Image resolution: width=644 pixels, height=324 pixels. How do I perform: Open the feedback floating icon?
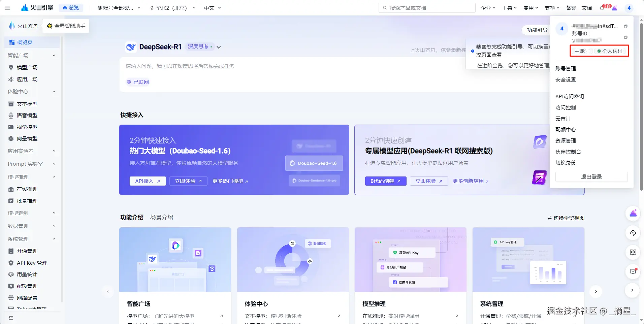point(633,271)
